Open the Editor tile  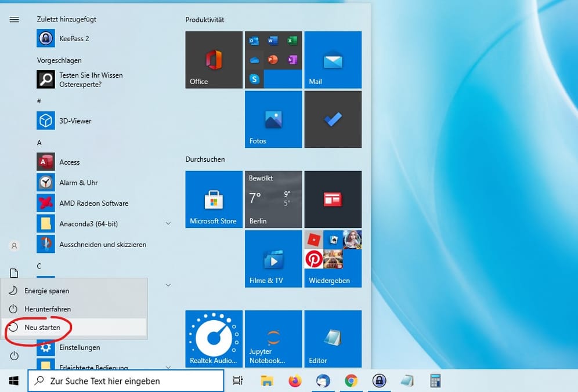pyautogui.click(x=333, y=339)
